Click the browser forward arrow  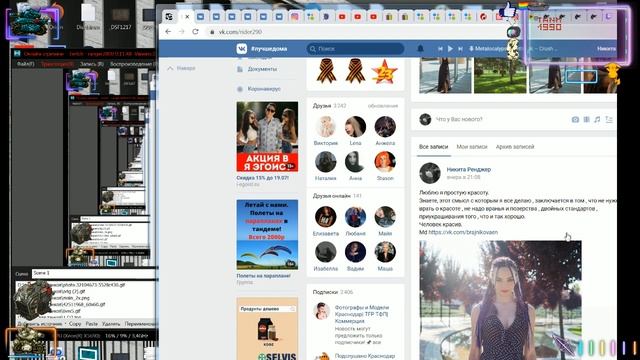[x=182, y=32]
